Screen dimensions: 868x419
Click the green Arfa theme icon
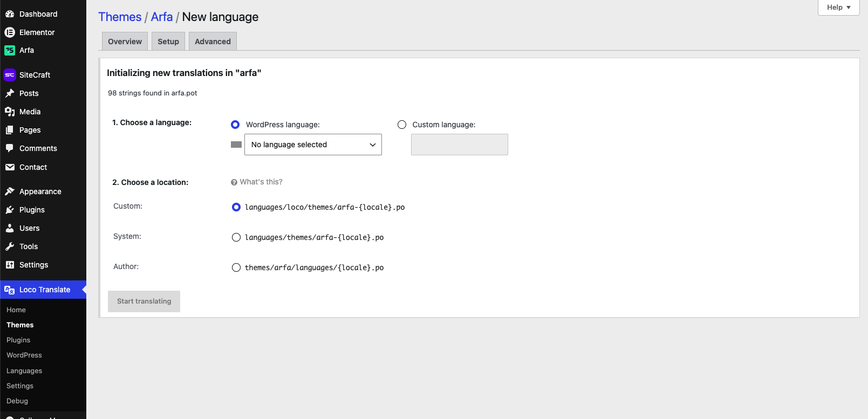click(10, 50)
